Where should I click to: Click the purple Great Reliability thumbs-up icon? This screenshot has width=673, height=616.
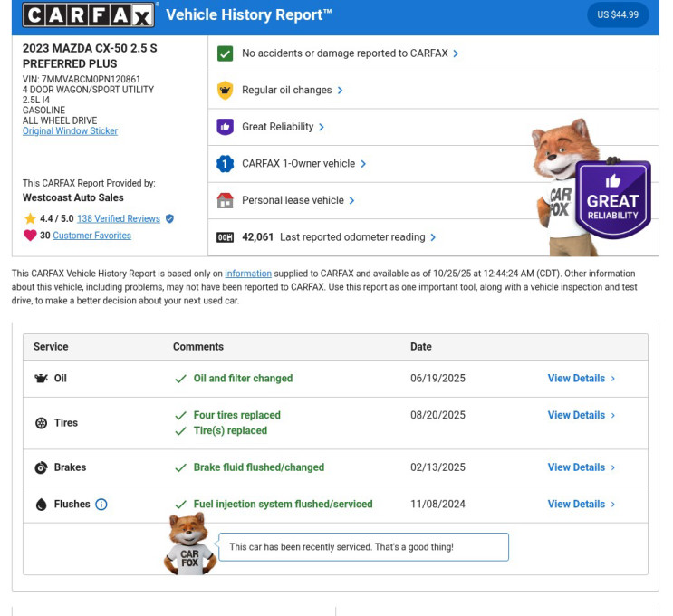coord(226,127)
